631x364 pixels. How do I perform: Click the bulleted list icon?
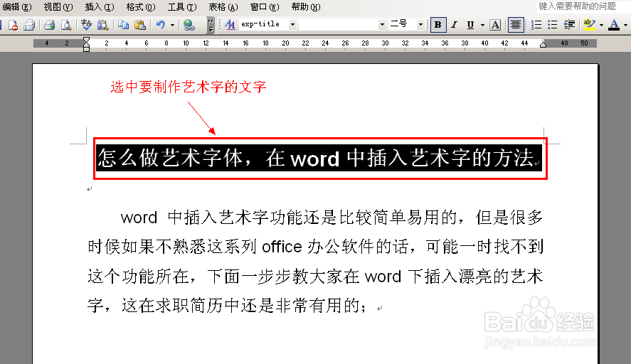(553, 25)
